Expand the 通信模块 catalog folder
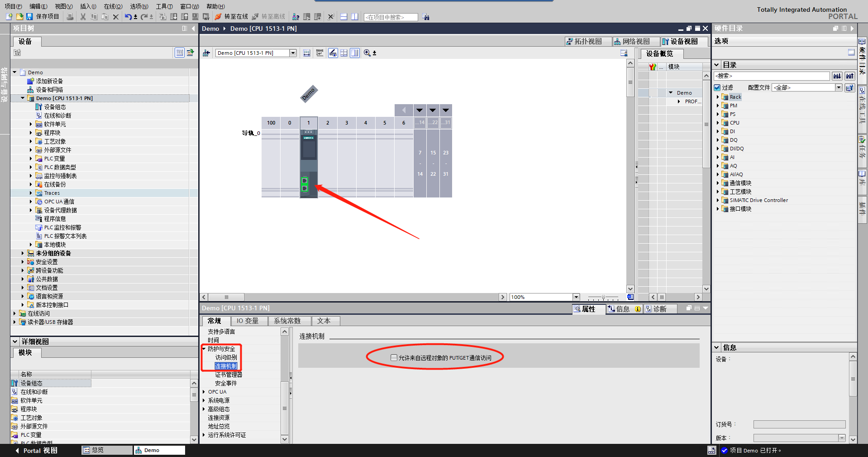The height and width of the screenshot is (457, 868). click(718, 183)
